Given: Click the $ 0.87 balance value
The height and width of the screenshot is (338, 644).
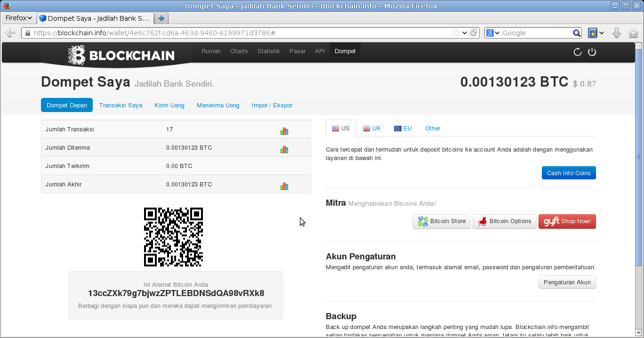Looking at the screenshot, I should pos(585,84).
